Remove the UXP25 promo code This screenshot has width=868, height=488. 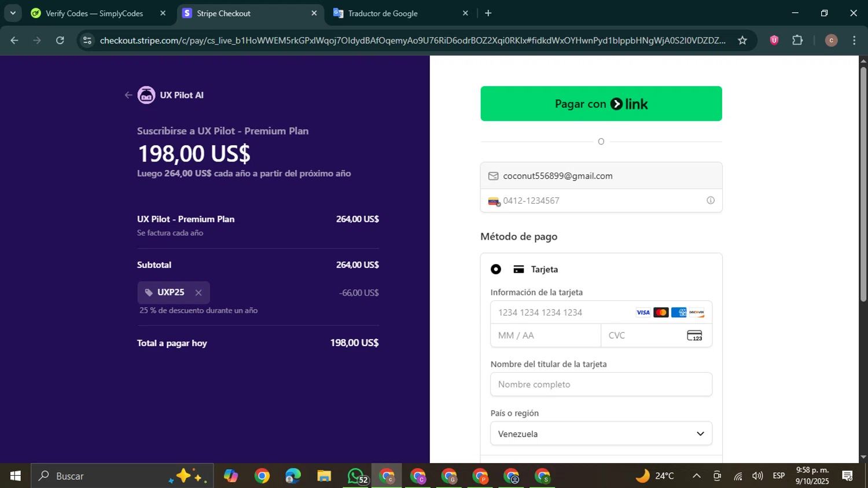click(x=198, y=293)
